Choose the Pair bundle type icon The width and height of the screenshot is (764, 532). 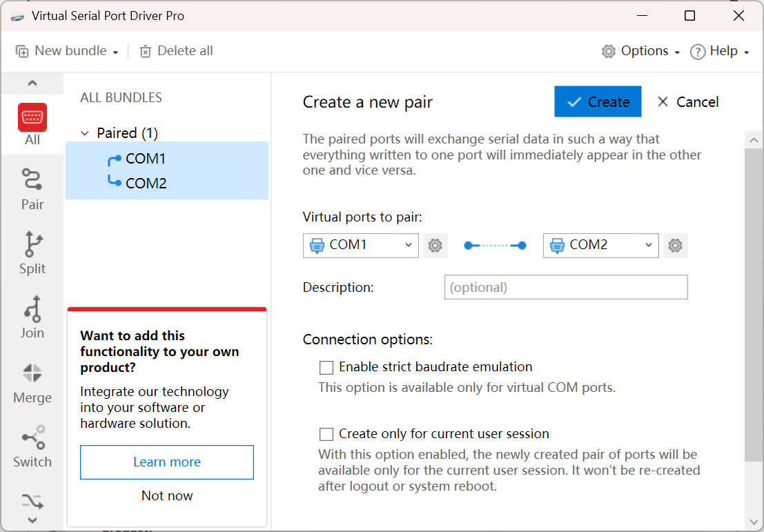pos(32,181)
